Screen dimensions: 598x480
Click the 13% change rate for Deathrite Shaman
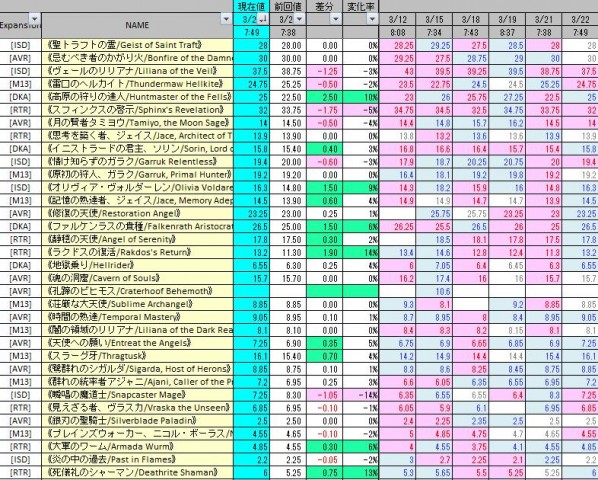coord(360,473)
